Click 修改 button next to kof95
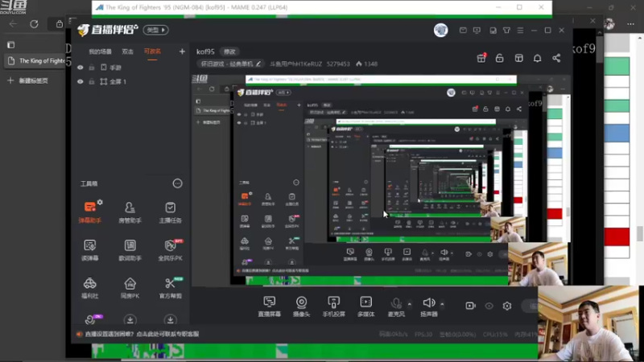This screenshot has height=362, width=644. tap(229, 51)
